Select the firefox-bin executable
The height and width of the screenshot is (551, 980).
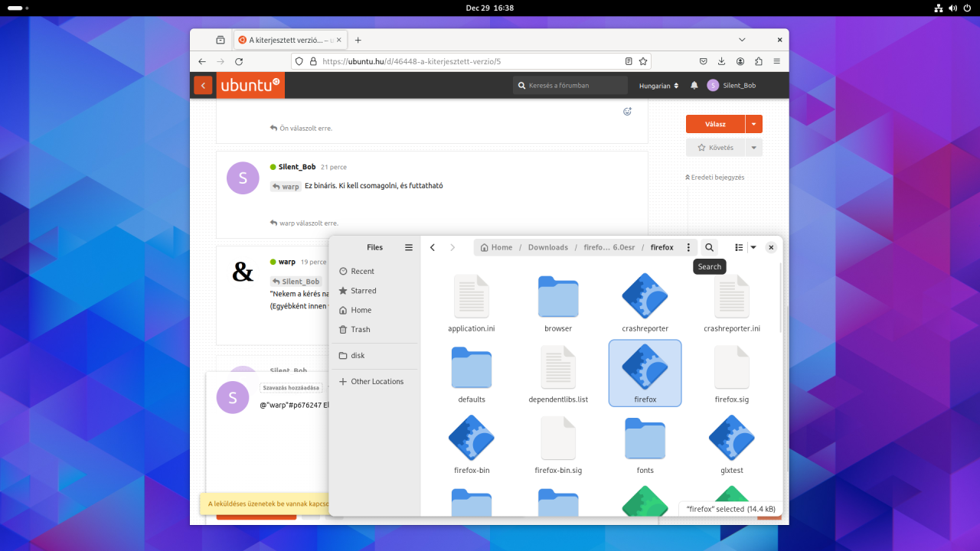(x=471, y=438)
